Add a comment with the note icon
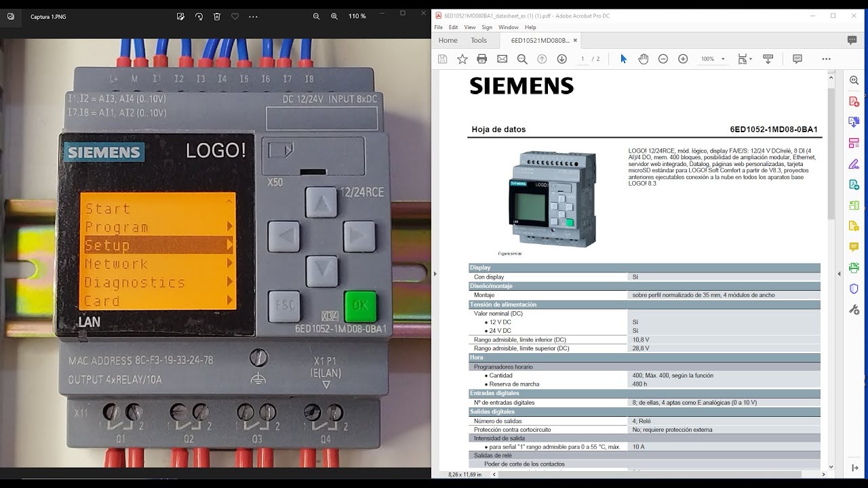Screen dimensions: 868x488 point(797,59)
